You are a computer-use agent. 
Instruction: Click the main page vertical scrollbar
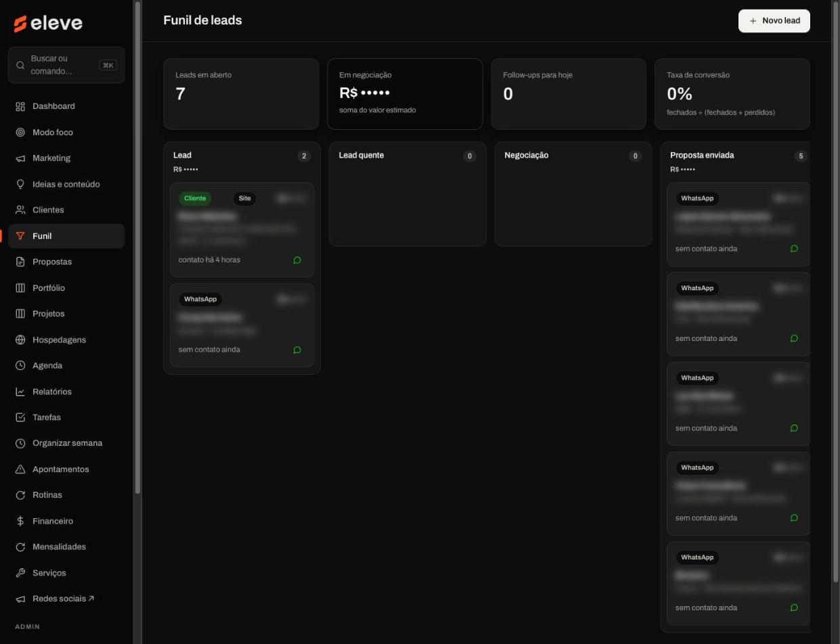tap(835, 291)
